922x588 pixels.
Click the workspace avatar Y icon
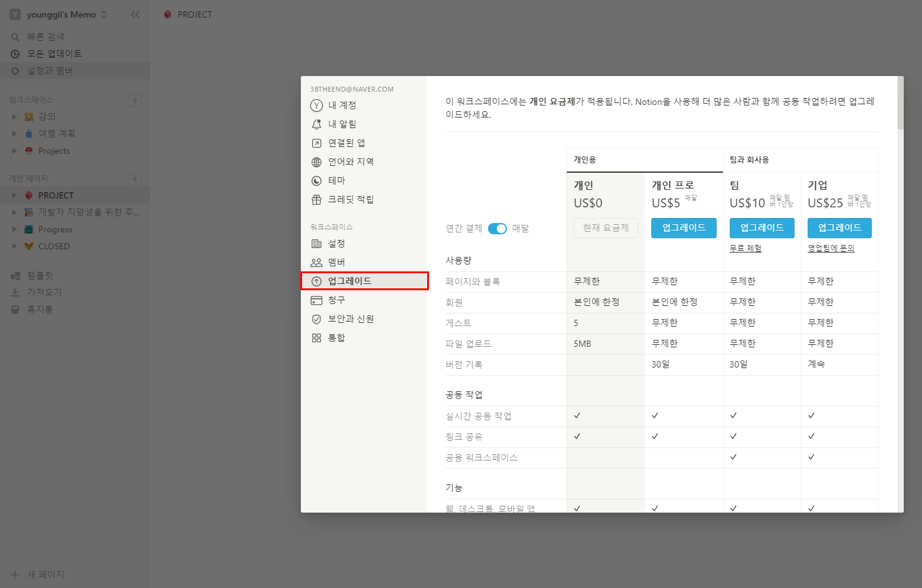[15, 14]
